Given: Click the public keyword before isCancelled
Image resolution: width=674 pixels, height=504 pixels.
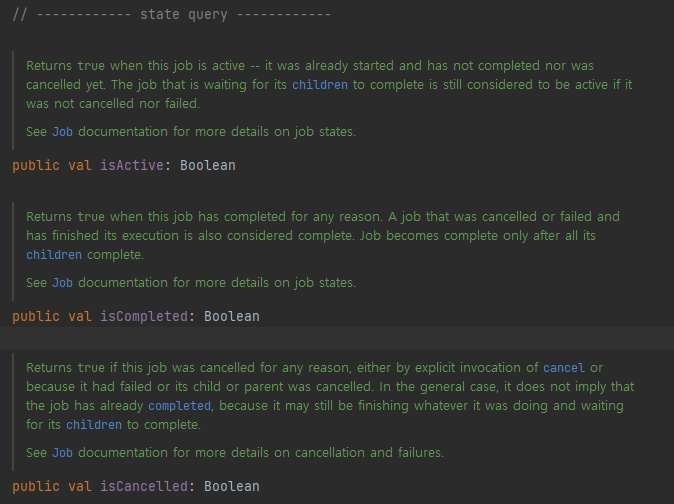Looking at the screenshot, I should [36, 486].
